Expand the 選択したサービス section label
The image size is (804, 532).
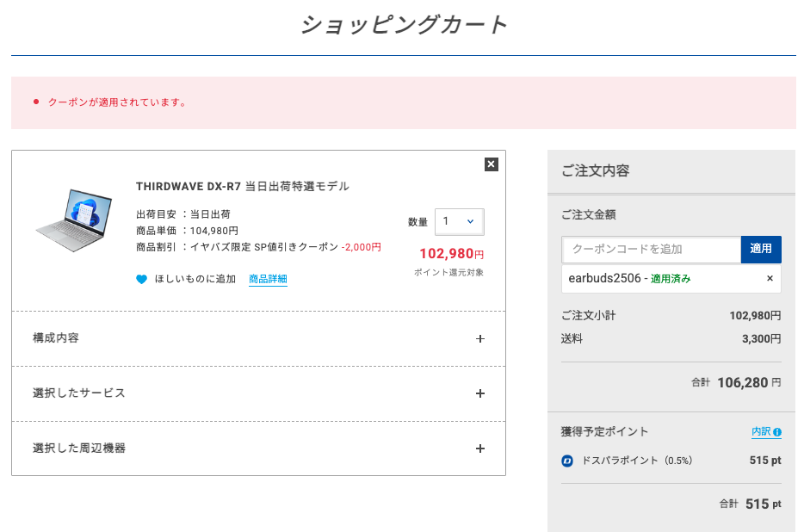(x=79, y=393)
